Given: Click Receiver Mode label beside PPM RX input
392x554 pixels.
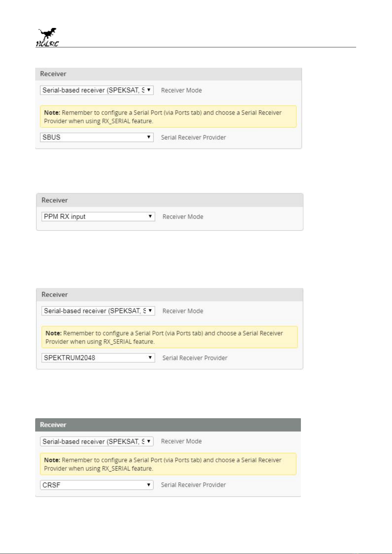Looking at the screenshot, I should [183, 217].
